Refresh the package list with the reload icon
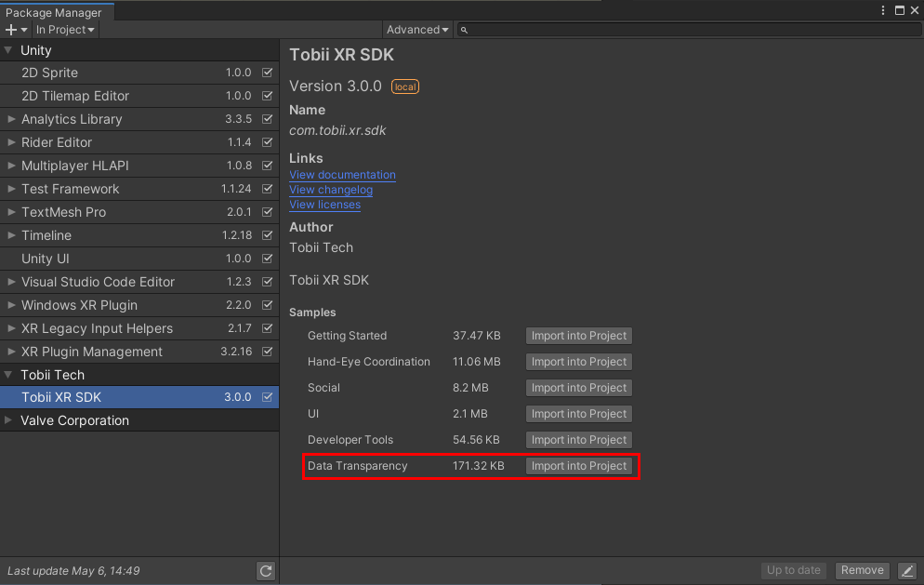 pos(266,571)
